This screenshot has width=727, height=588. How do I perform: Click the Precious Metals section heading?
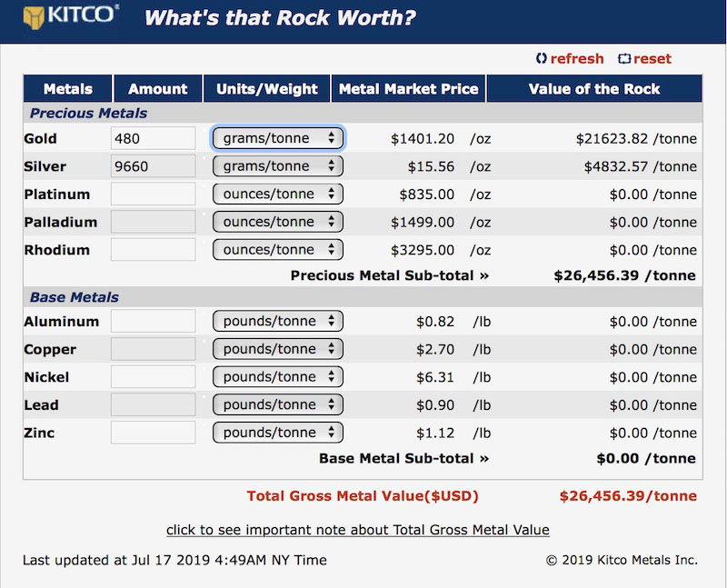(88, 114)
